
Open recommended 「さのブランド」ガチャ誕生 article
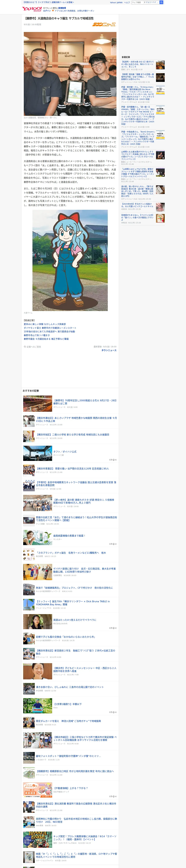(x=71, y=553)
